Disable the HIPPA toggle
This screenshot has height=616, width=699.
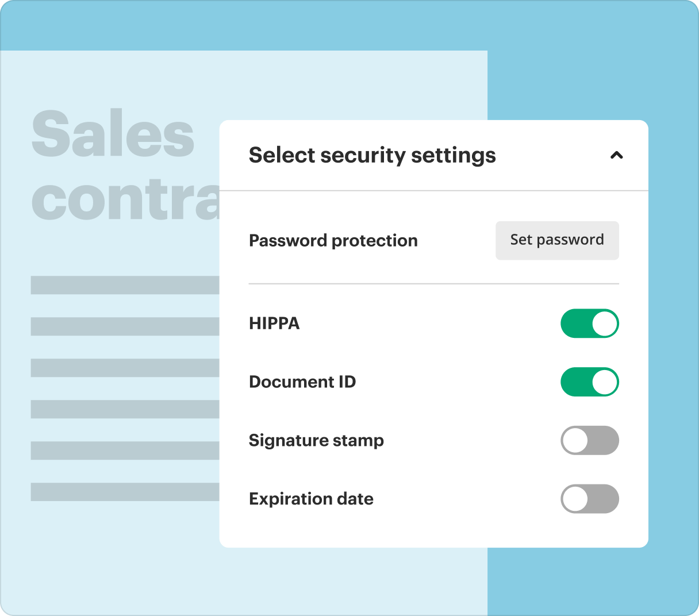(x=590, y=324)
